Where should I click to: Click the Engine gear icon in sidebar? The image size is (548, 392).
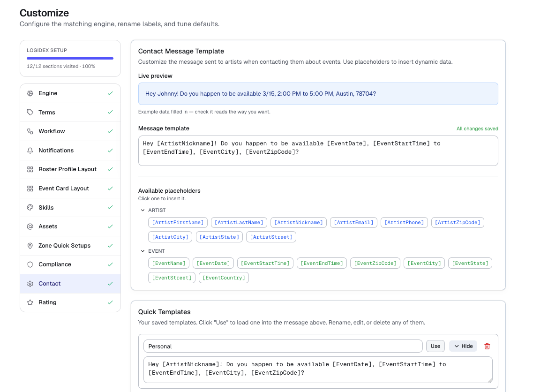30,93
